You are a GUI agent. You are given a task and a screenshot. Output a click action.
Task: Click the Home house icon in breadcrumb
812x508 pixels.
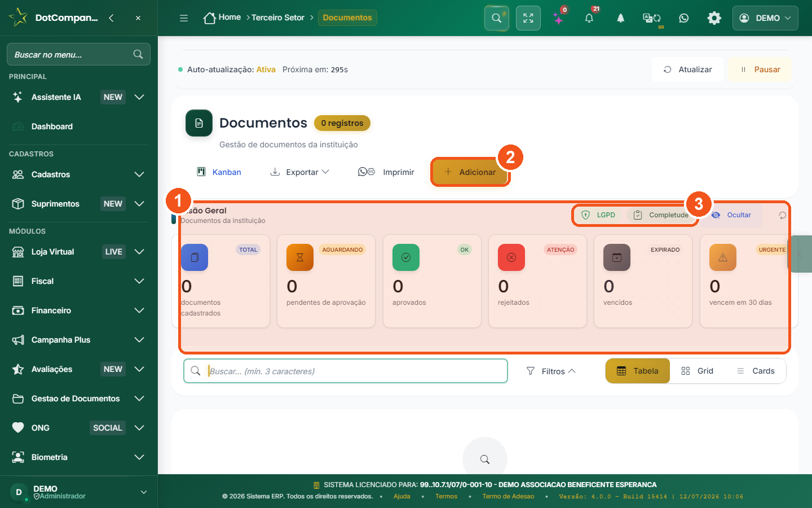pos(210,18)
